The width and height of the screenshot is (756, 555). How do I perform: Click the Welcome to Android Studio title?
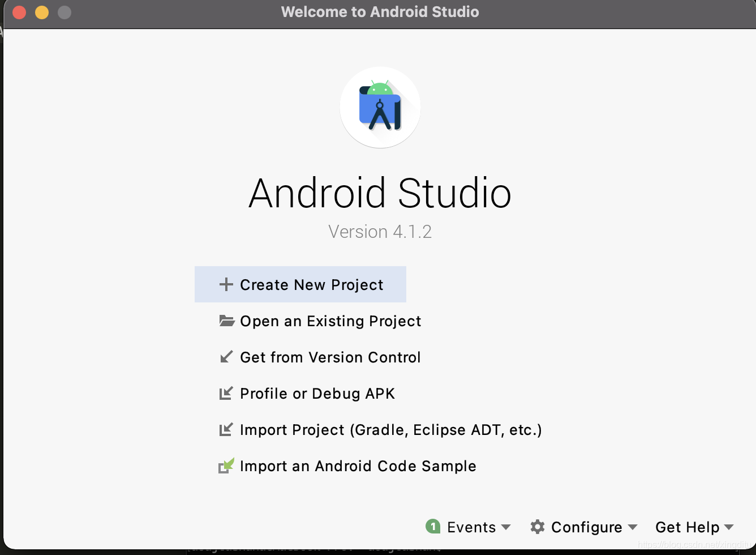click(x=380, y=12)
